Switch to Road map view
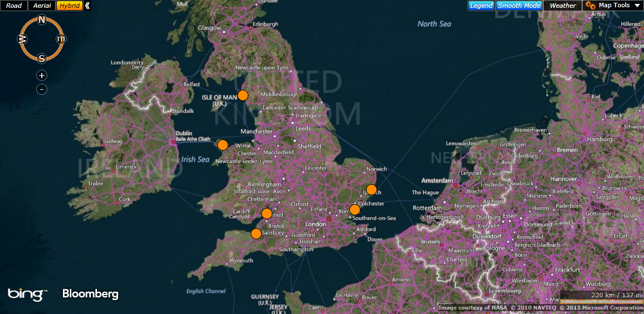 (x=14, y=6)
